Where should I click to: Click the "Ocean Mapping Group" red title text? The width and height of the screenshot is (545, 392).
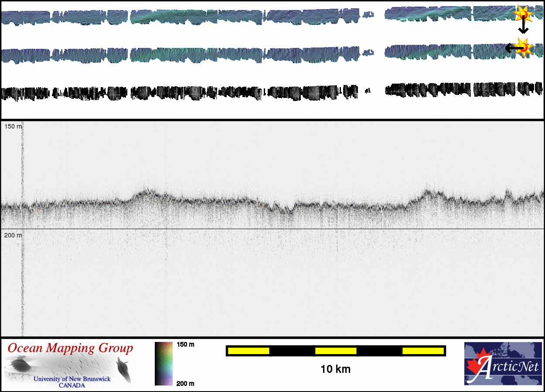70,348
